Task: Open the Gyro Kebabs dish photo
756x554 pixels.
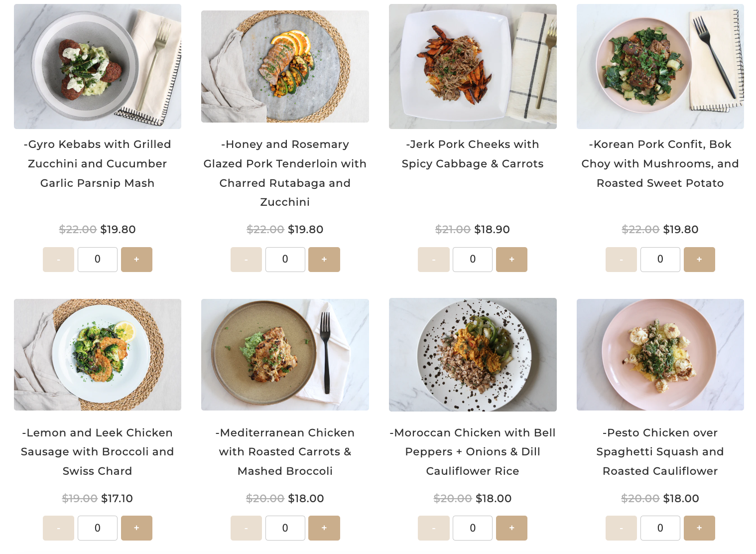Action: pyautogui.click(x=98, y=67)
